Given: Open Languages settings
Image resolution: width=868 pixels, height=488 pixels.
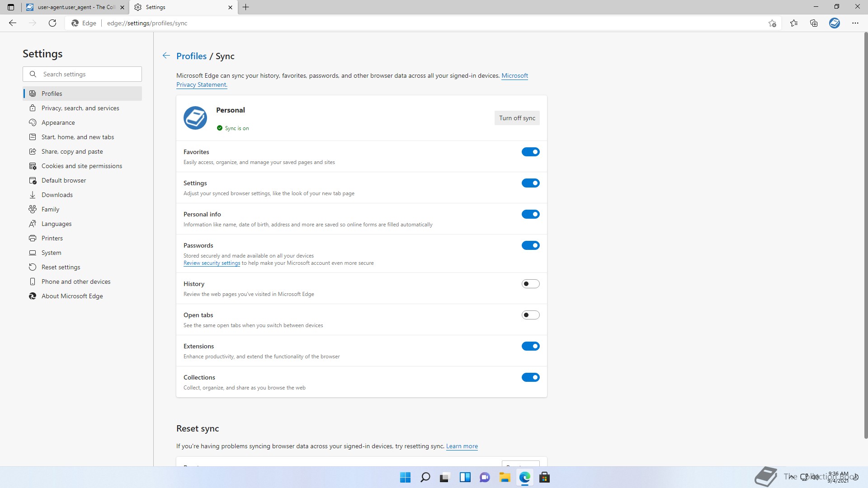Looking at the screenshot, I should click(82, 224).
